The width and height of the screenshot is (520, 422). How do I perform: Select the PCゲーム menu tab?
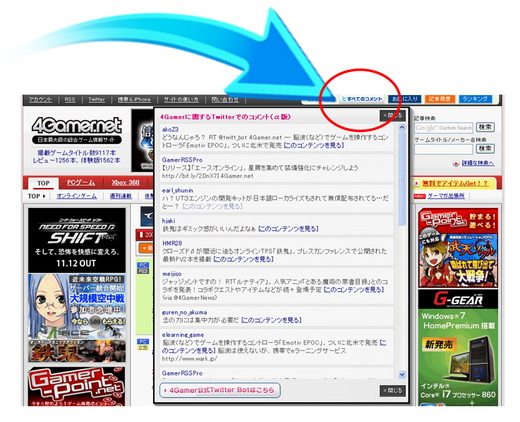pos(81,183)
